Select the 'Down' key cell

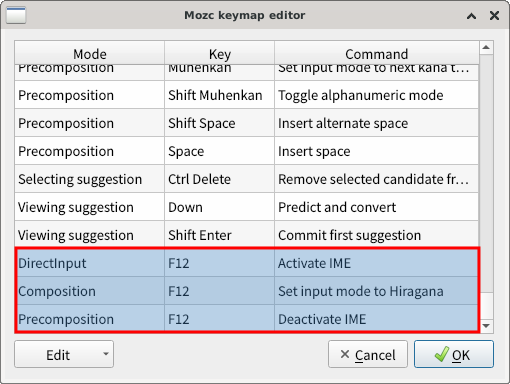(x=219, y=207)
